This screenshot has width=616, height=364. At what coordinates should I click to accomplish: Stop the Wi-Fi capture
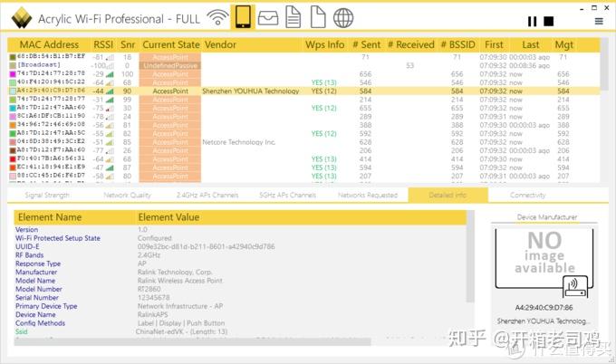[548, 21]
